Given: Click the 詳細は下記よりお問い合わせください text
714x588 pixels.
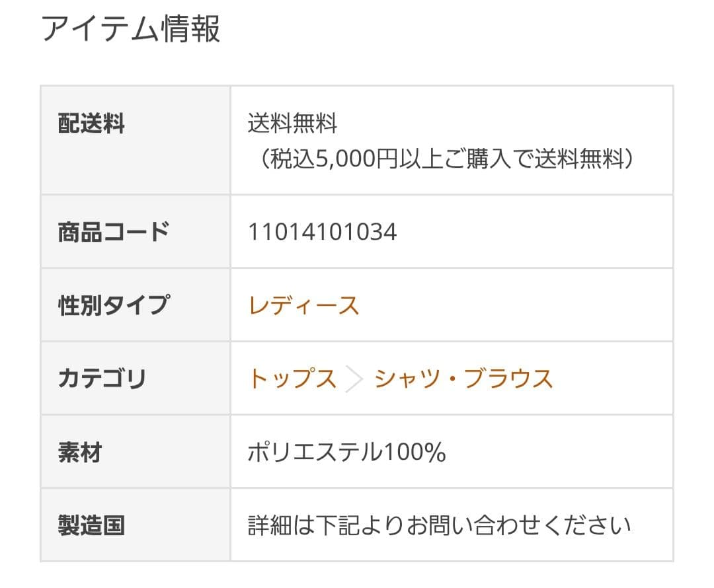Looking at the screenshot, I should click(x=439, y=527).
